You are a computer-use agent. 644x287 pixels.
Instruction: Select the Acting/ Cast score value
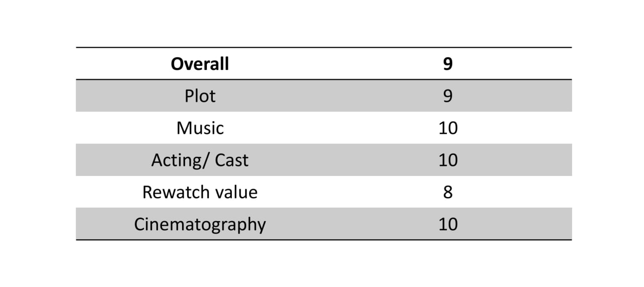(x=448, y=160)
